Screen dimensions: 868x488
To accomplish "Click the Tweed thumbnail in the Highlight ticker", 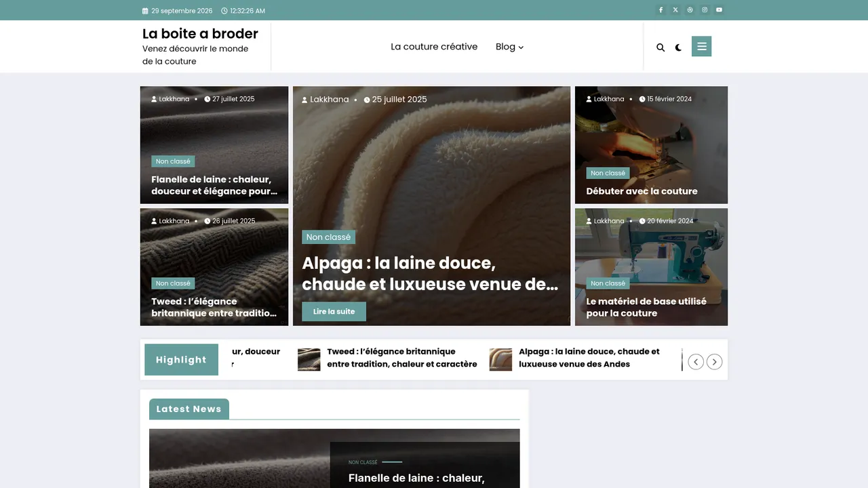I will coord(309,360).
